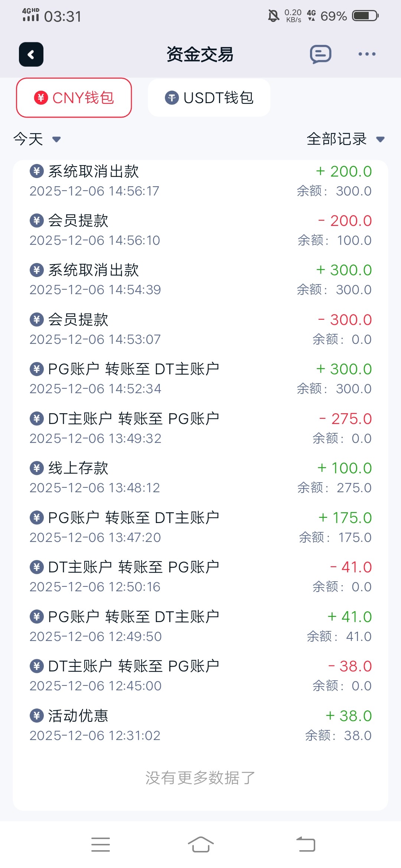Switch to the USDT钱包 tab
This screenshot has height=868, width=401.
click(209, 98)
